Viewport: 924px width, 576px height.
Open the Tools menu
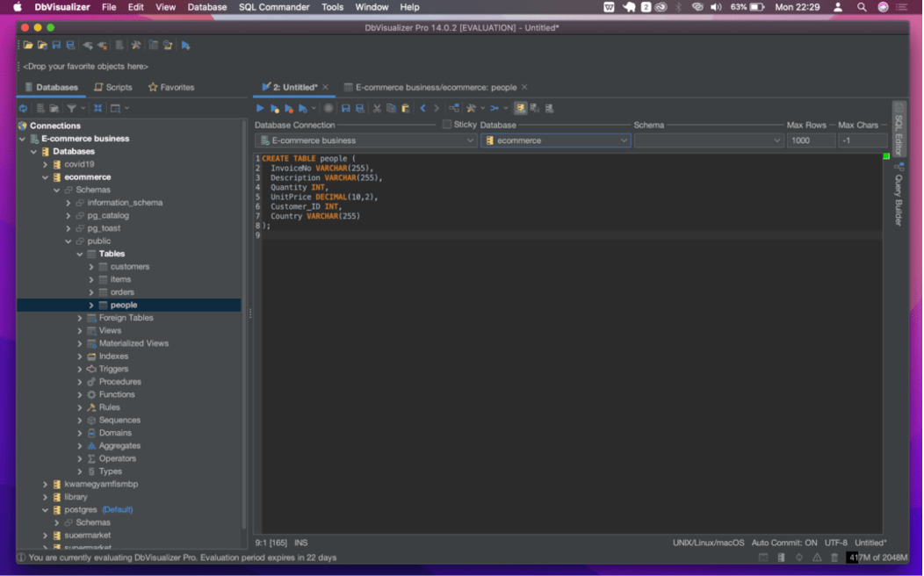click(332, 7)
